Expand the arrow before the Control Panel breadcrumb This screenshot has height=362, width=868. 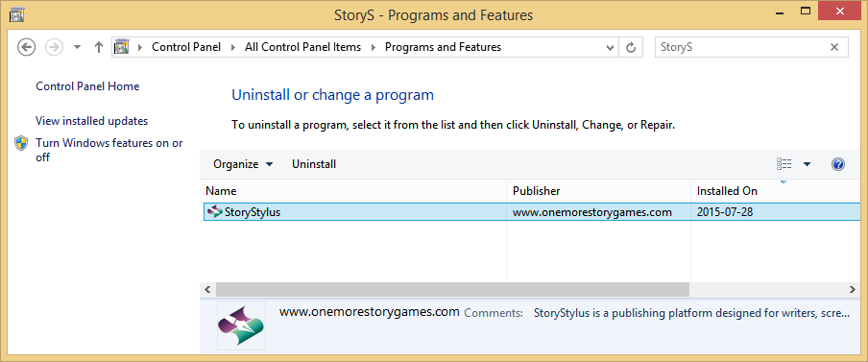tap(139, 48)
